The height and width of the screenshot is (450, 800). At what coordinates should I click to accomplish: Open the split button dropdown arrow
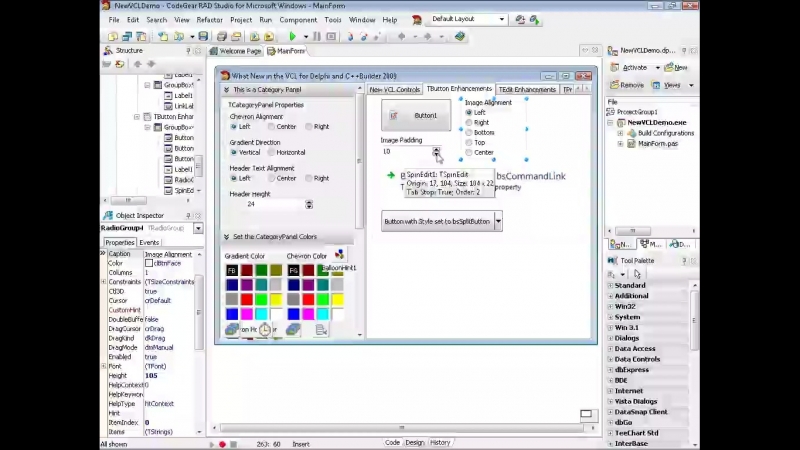coord(498,221)
